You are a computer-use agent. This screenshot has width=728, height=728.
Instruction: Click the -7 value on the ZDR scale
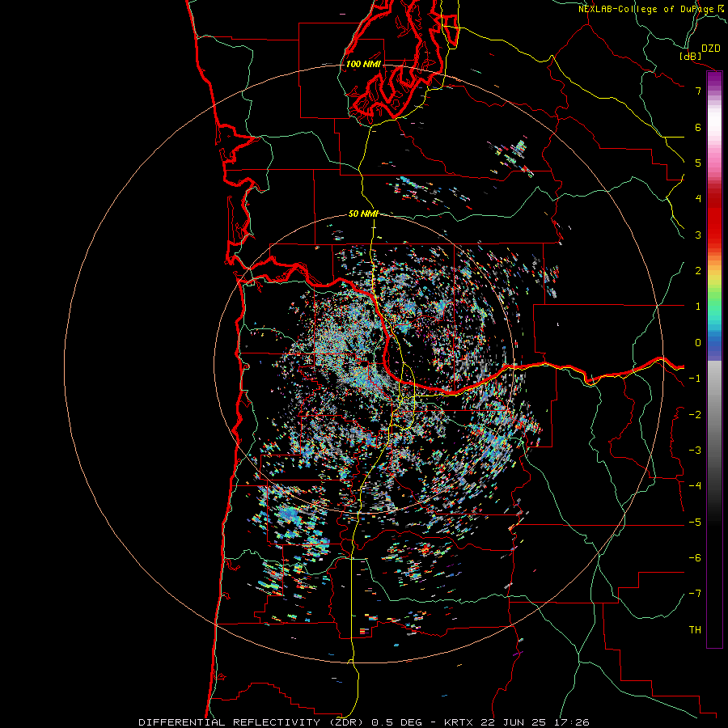coord(695,594)
